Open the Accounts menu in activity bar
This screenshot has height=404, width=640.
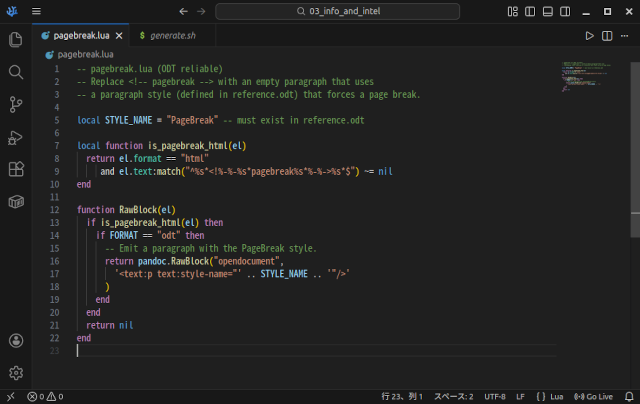[16, 340]
